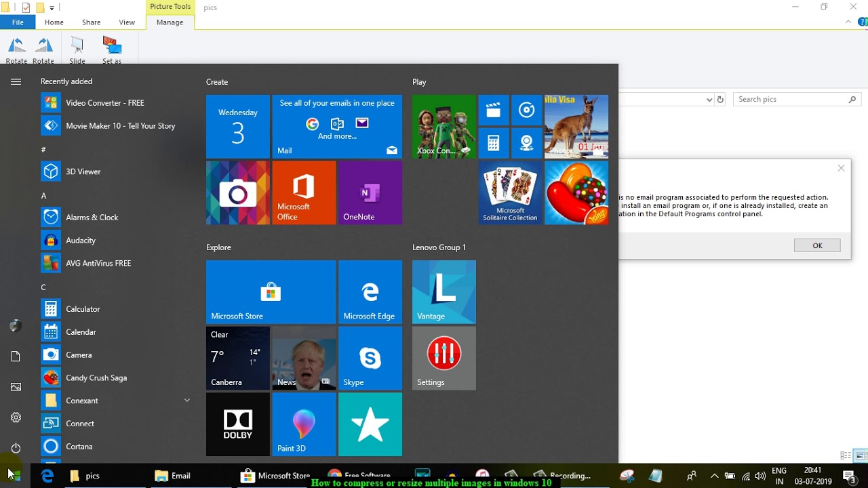
Task: Open Settings gear in Start sidebar
Action: 16,418
